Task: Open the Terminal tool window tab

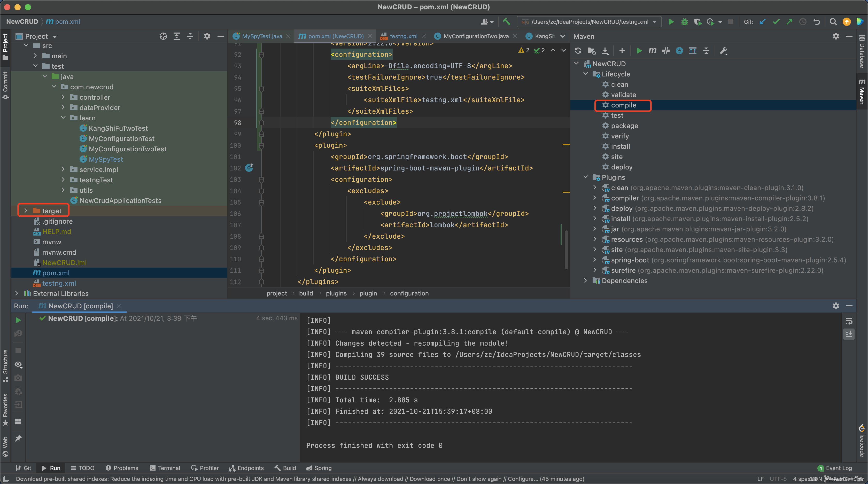Action: click(x=165, y=468)
